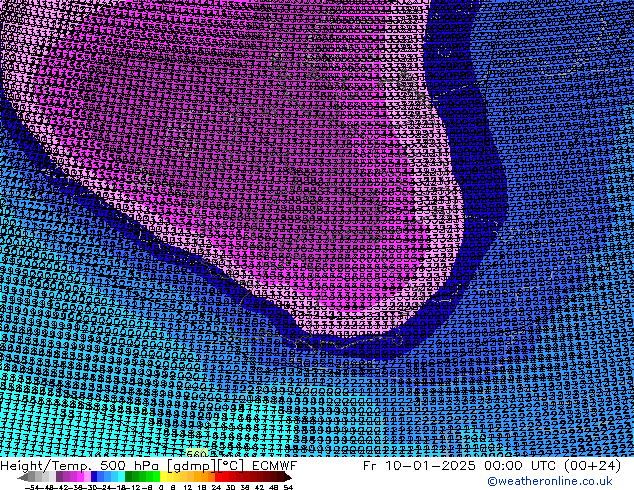Click the bright red swatch above 24 in the legend
The image size is (634, 490).
click(x=218, y=476)
